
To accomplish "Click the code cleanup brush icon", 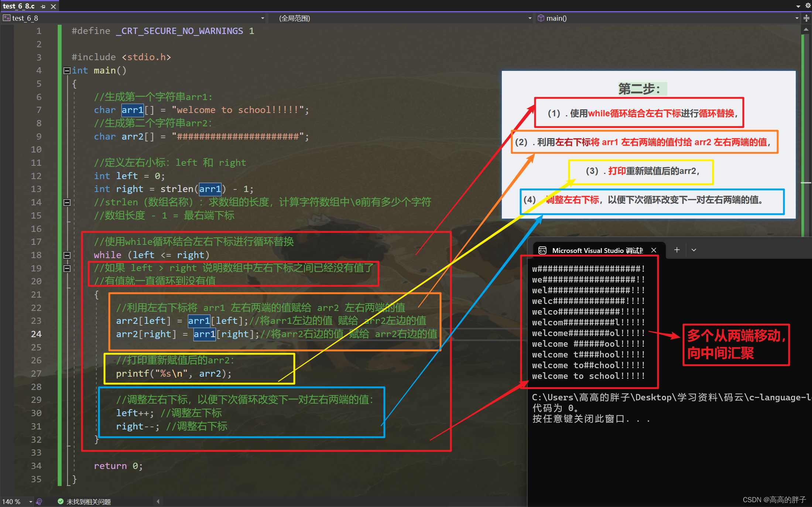I will tap(39, 501).
